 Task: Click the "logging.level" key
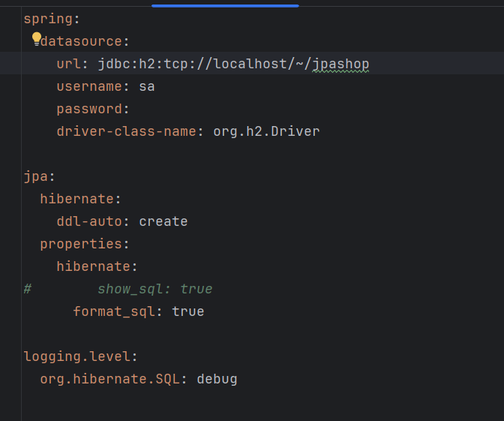(x=77, y=356)
